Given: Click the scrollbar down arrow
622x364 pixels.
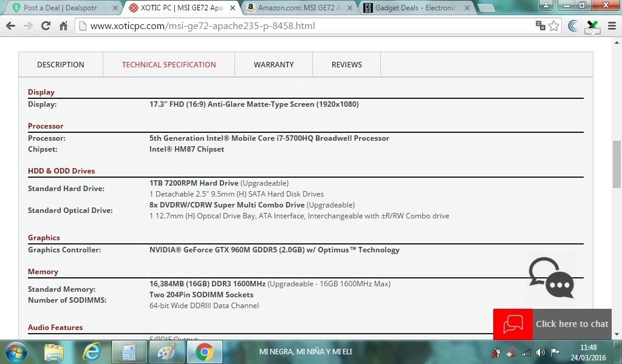Looking at the screenshot, I should (617, 334).
